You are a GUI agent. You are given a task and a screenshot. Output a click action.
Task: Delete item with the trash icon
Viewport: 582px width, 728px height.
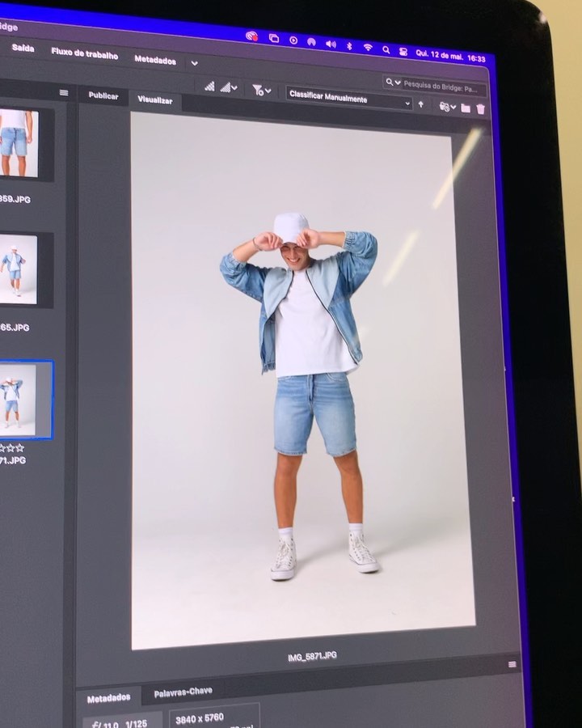point(481,108)
